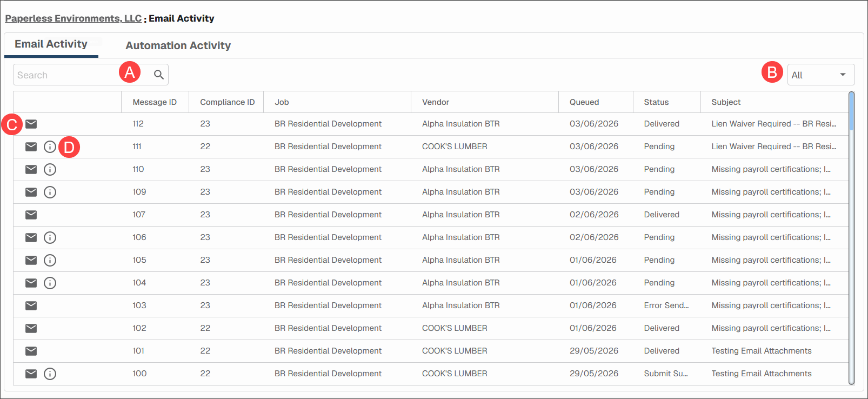868x399 pixels.
Task: Click Testing Email Attachments subject of message 100
Action: coord(762,374)
